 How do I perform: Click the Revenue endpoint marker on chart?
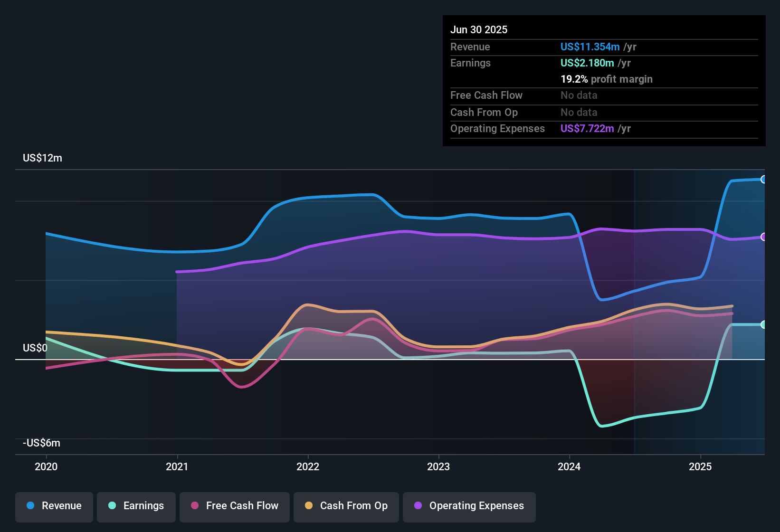(x=763, y=180)
